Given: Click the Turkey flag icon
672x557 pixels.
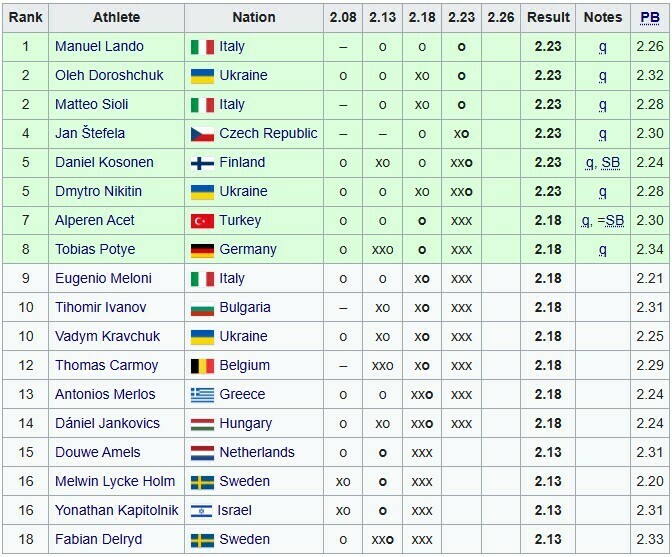Looking at the screenshot, I should 202,221.
